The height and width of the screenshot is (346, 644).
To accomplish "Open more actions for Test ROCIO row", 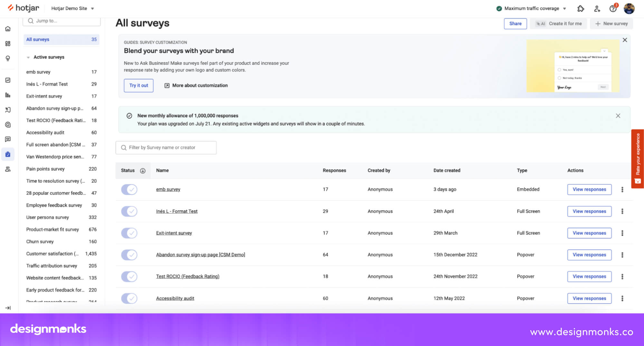I will 622,277.
